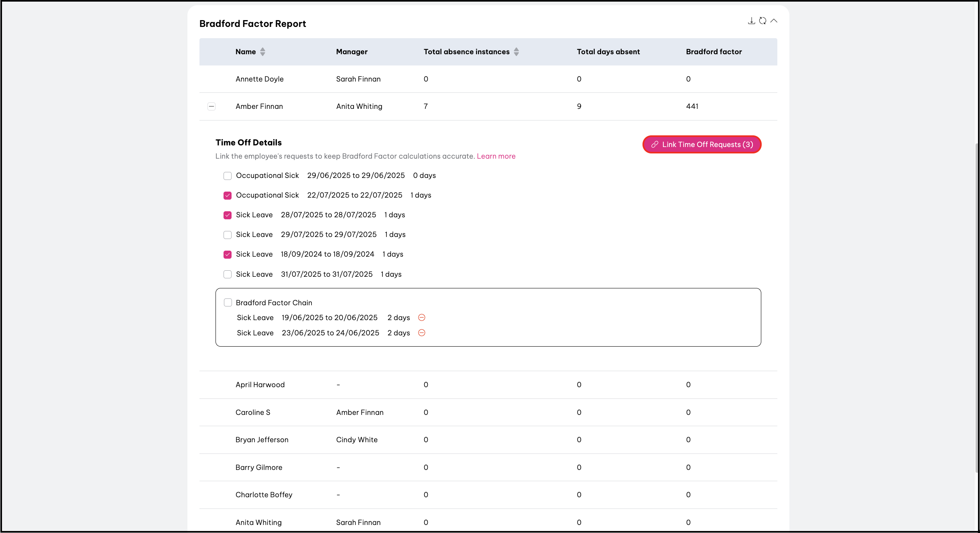
Task: Select the Bradford Factor Chain checkbox
Action: pyautogui.click(x=228, y=303)
